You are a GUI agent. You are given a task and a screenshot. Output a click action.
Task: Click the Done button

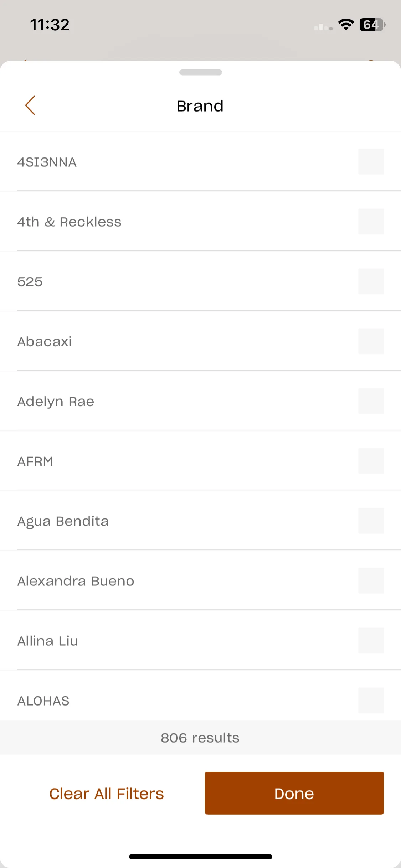(294, 793)
